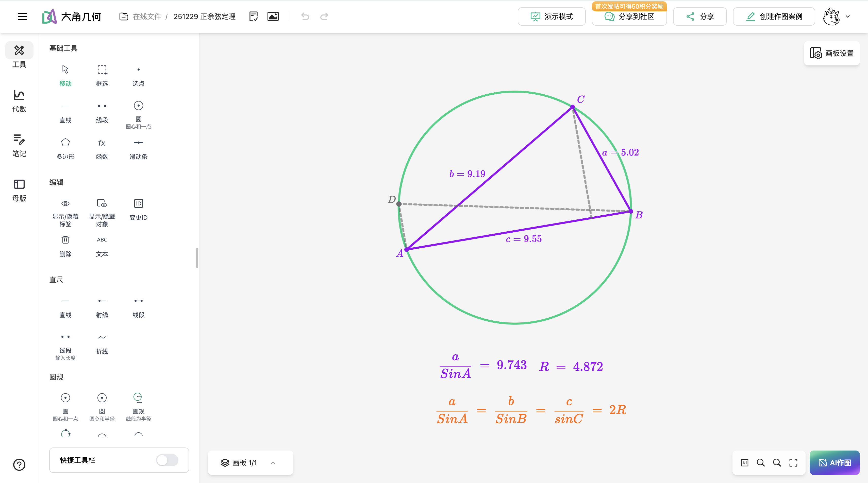Select point A on the circle

click(x=407, y=249)
